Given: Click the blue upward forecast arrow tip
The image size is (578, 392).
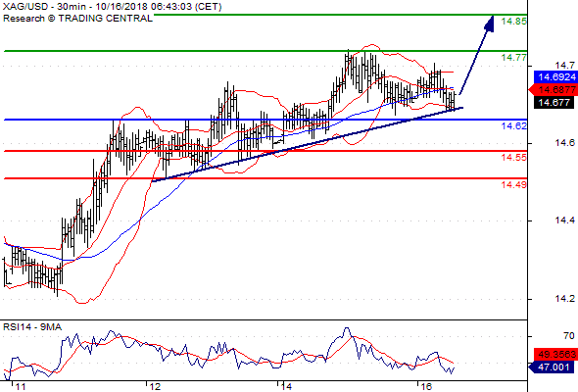Looking at the screenshot, I should (490, 24).
